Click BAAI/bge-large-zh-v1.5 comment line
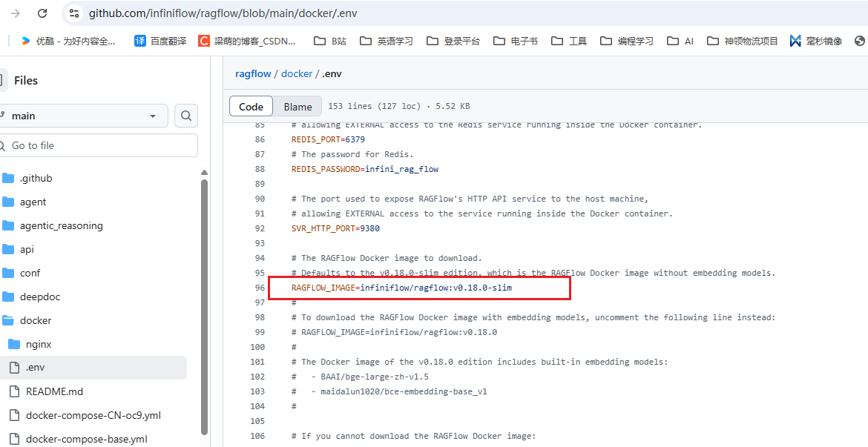 pos(360,377)
